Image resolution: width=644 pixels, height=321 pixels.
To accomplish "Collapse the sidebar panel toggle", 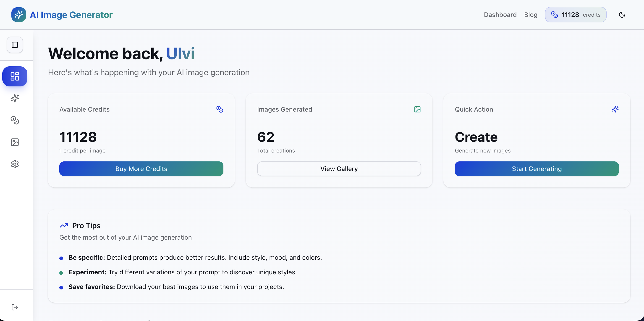I will pyautogui.click(x=15, y=45).
